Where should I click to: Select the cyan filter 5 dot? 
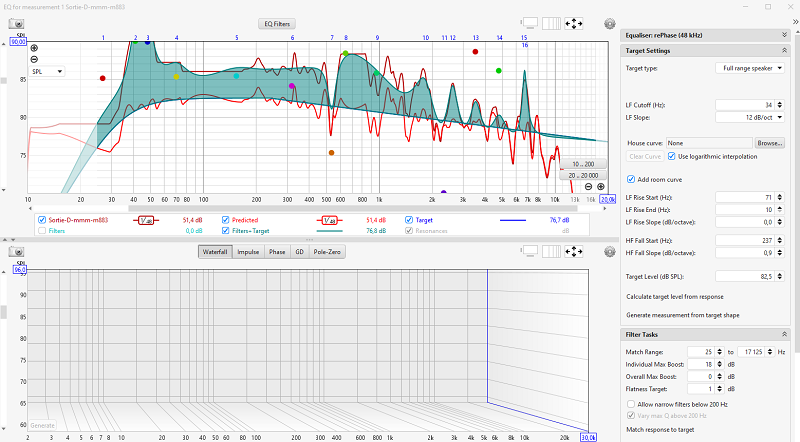click(x=236, y=76)
